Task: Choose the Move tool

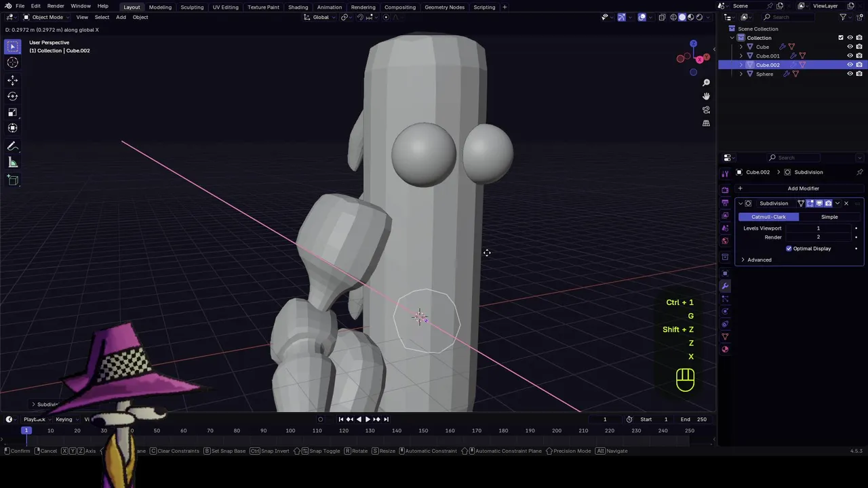Action: 12,80
